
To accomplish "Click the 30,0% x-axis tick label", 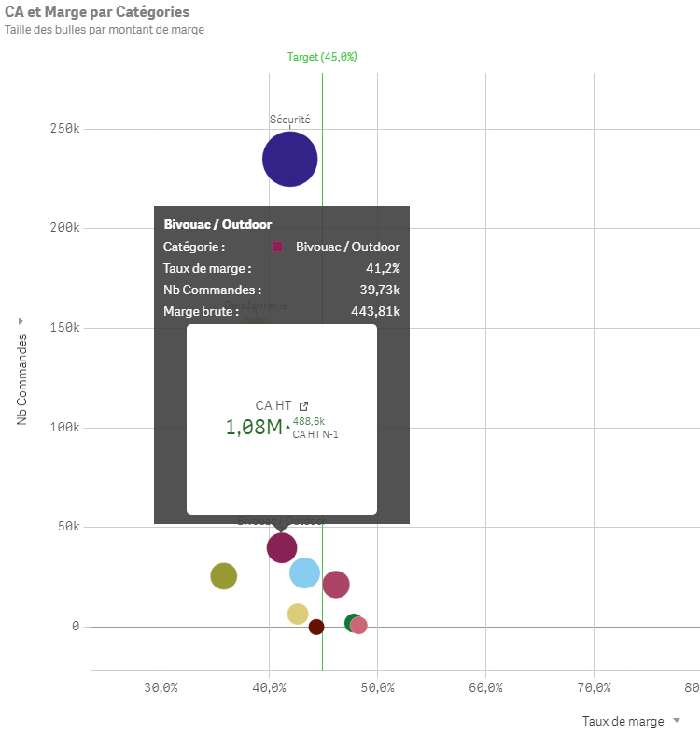I will coord(161,687).
